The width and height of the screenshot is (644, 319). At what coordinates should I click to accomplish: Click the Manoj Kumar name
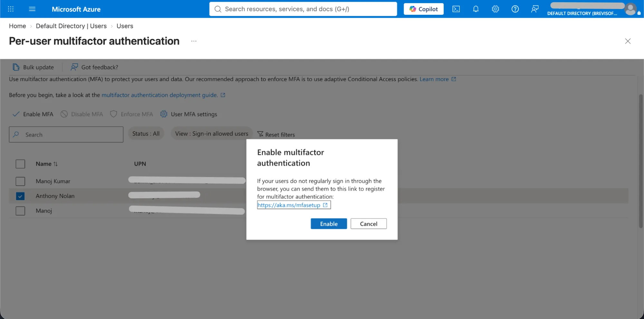[x=53, y=181]
